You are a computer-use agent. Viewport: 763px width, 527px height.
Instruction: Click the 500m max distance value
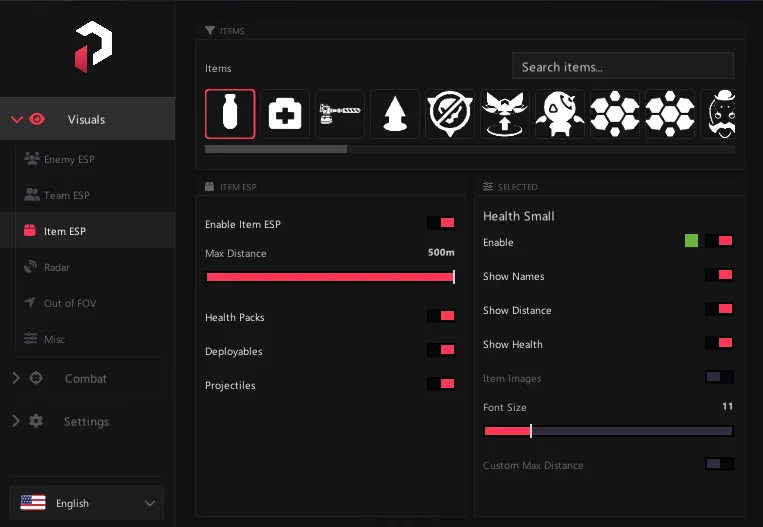click(441, 253)
